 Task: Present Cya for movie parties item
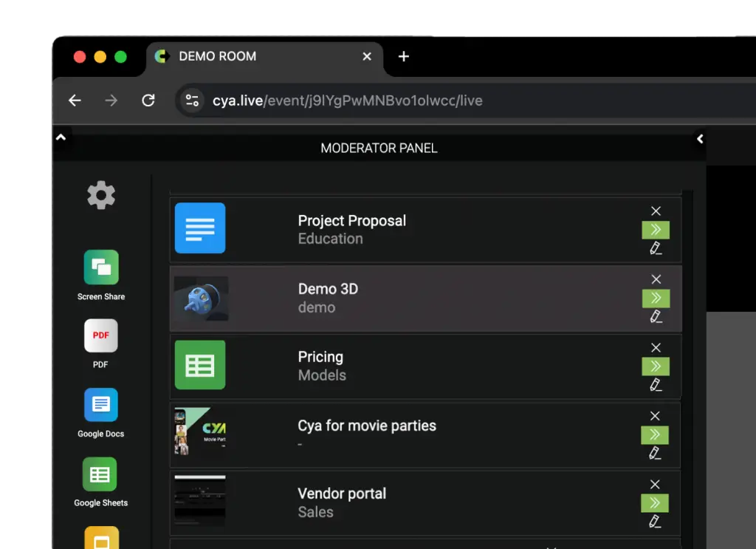[654, 434]
